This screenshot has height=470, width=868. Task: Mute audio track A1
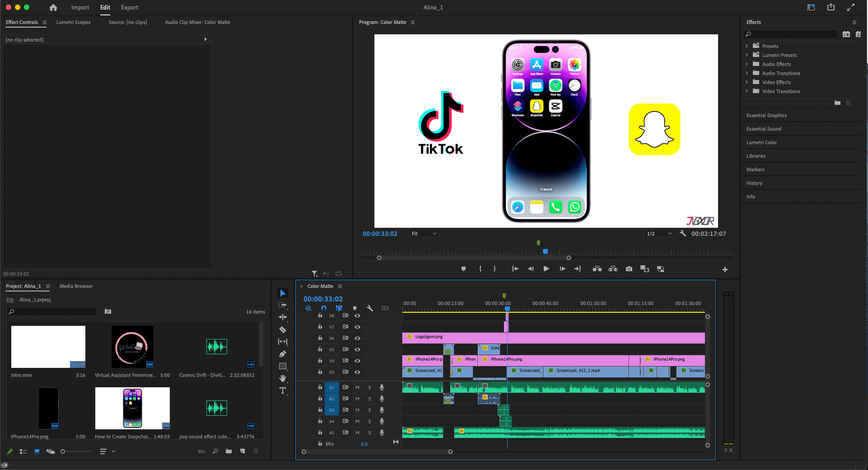tap(357, 387)
